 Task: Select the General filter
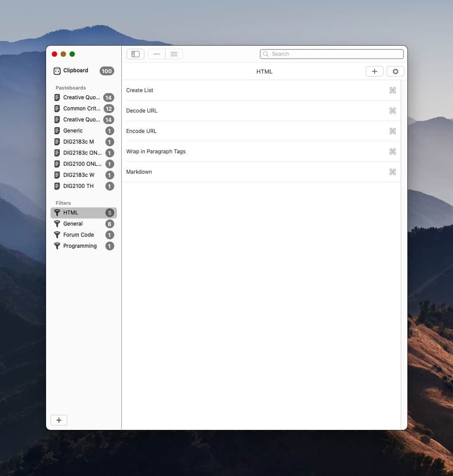(x=73, y=224)
